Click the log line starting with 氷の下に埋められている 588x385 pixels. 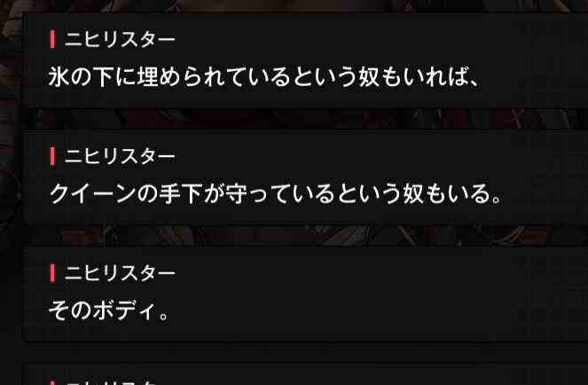(x=263, y=77)
